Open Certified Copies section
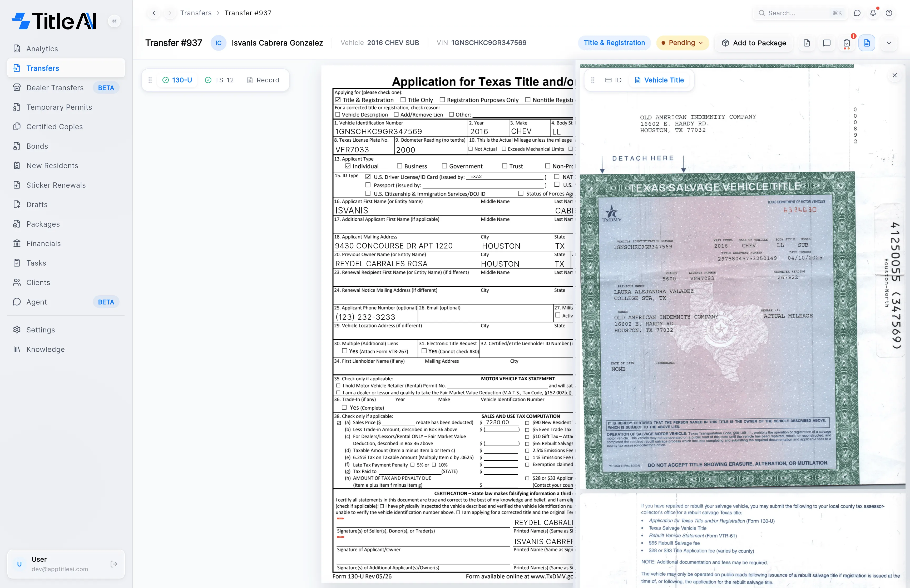The height and width of the screenshot is (588, 910). click(x=66, y=126)
